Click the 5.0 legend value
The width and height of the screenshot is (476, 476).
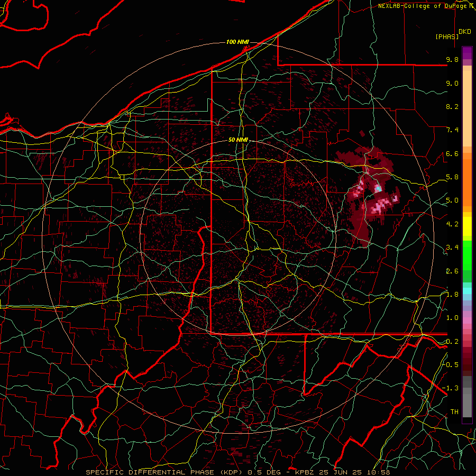(x=452, y=200)
